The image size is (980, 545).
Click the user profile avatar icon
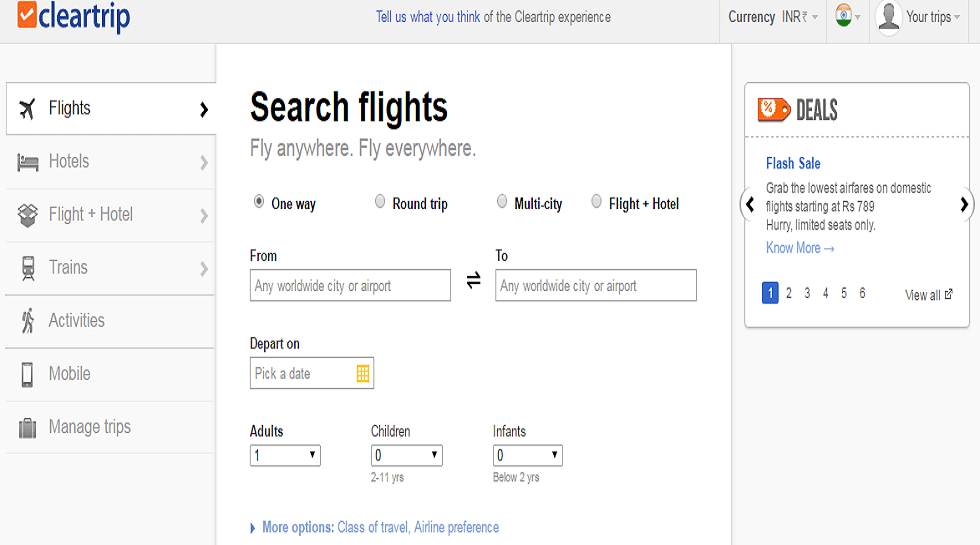(888, 16)
